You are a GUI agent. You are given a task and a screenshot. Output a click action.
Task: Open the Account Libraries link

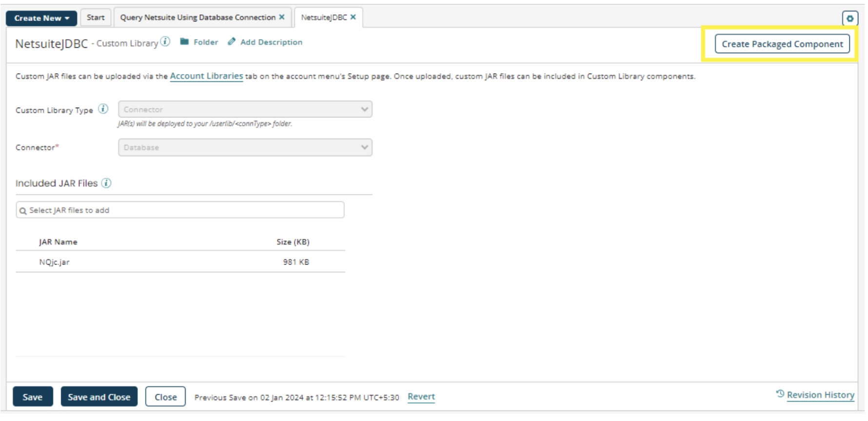[x=206, y=76]
